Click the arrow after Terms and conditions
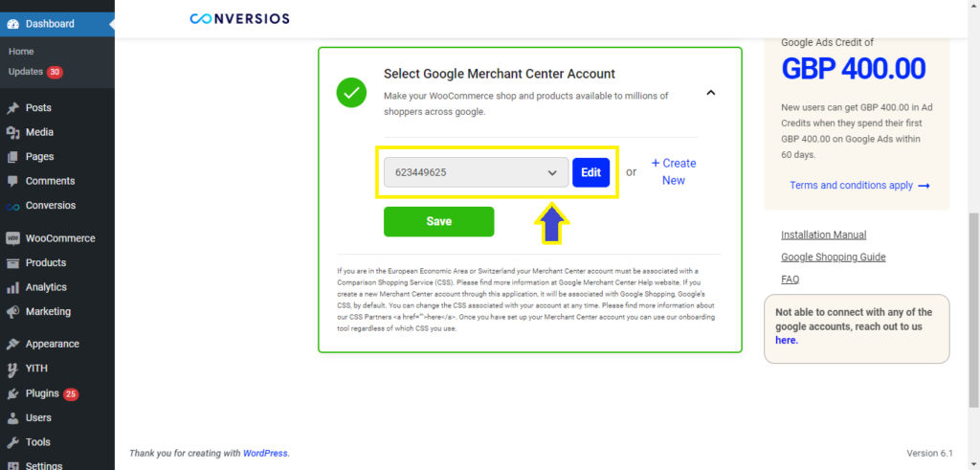Image resolution: width=980 pixels, height=470 pixels. coord(924,186)
